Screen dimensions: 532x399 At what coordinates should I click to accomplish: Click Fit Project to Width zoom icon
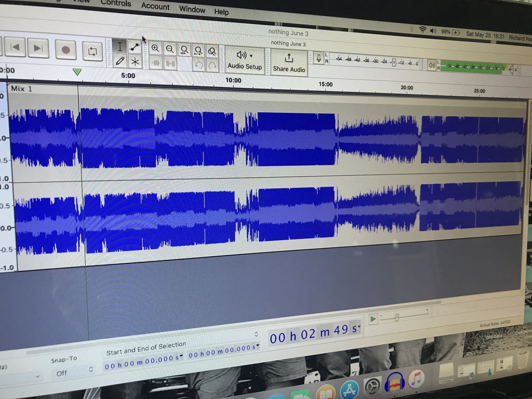[x=198, y=51]
